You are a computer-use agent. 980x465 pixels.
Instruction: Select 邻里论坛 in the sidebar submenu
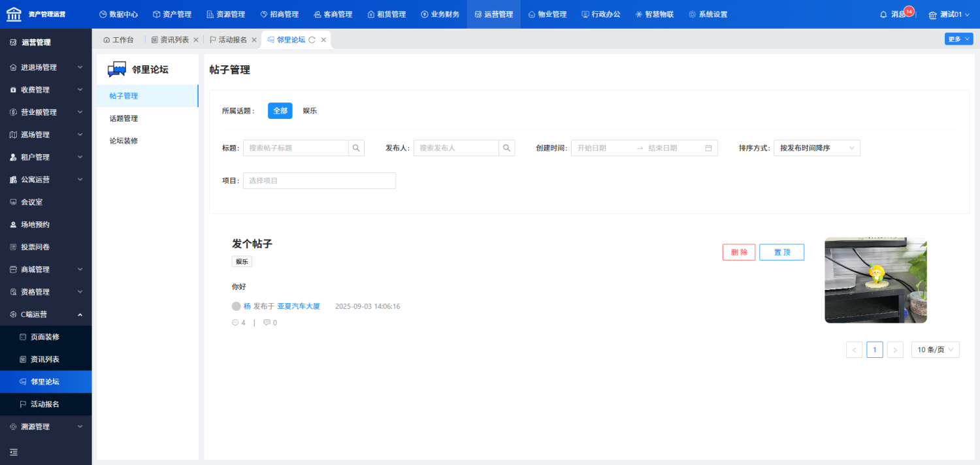46,382
